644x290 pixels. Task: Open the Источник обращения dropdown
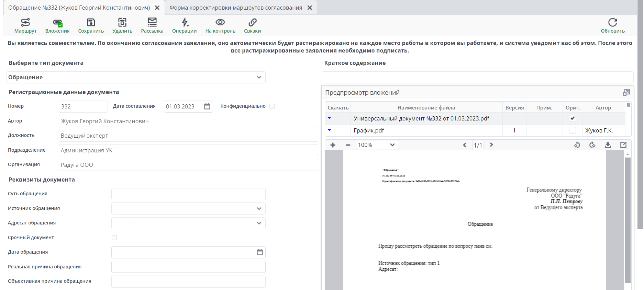[259, 209]
